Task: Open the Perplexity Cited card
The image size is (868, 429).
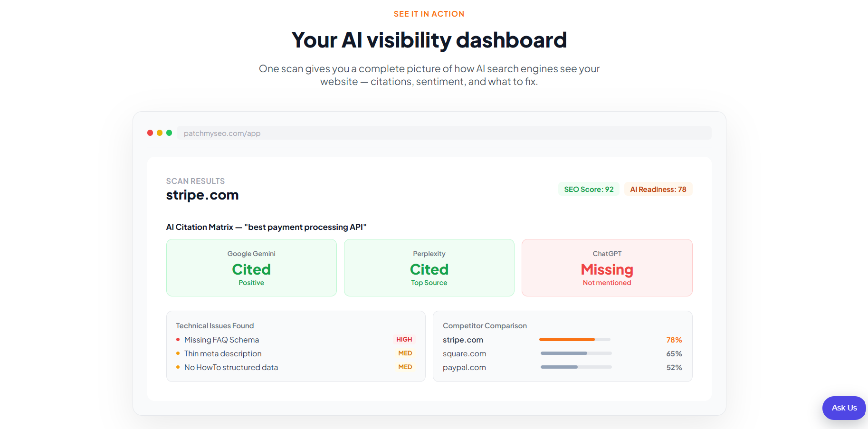Action: click(429, 268)
